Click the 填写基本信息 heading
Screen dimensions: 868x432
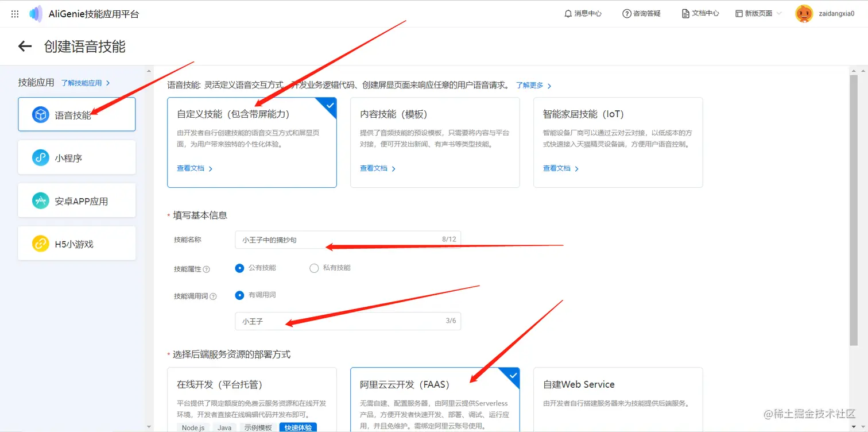[200, 215]
